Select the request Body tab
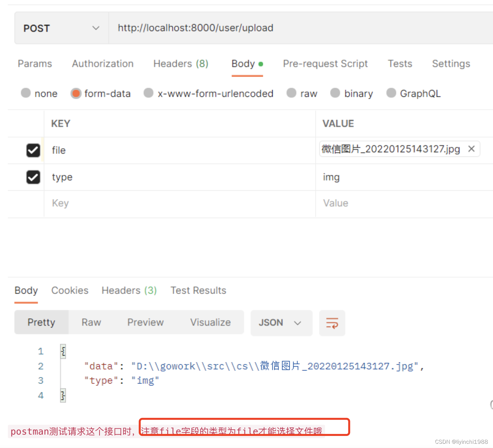The image size is (493, 448). coord(247,63)
